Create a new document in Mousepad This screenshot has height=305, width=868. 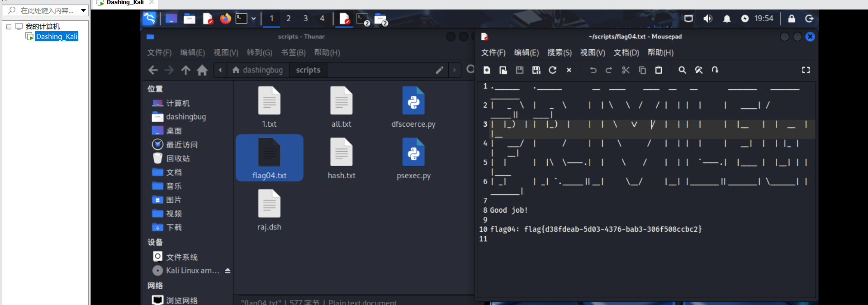pos(487,70)
